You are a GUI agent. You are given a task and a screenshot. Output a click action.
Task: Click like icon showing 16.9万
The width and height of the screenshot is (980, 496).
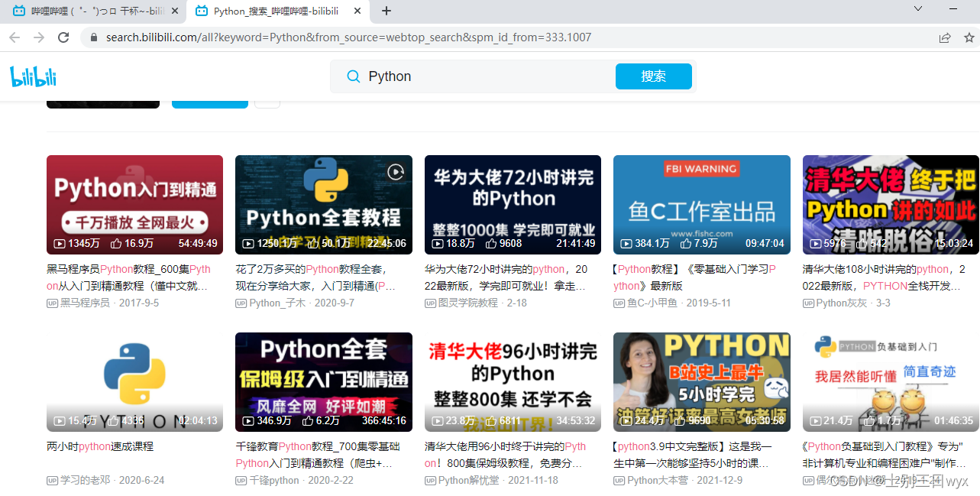(116, 244)
